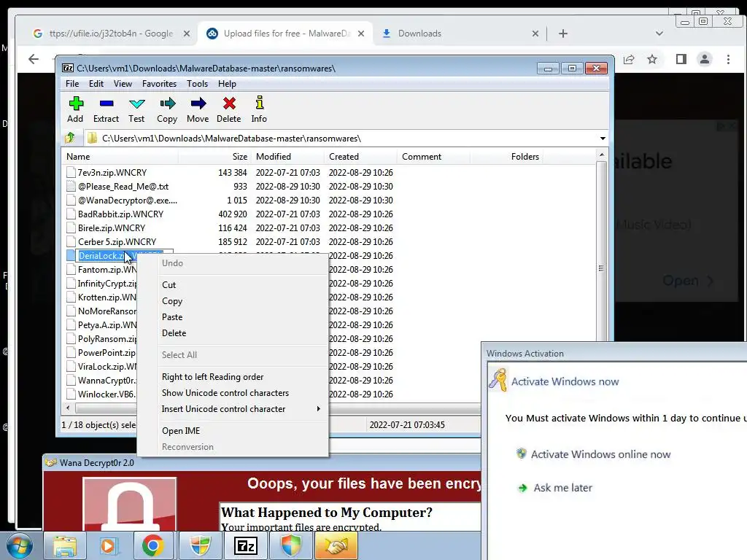Sort file list by Size column
Viewport: 747px width, 560px height.
tap(214, 157)
